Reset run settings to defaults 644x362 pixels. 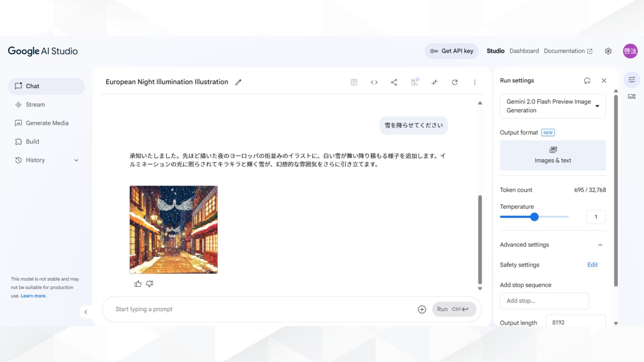tap(587, 80)
